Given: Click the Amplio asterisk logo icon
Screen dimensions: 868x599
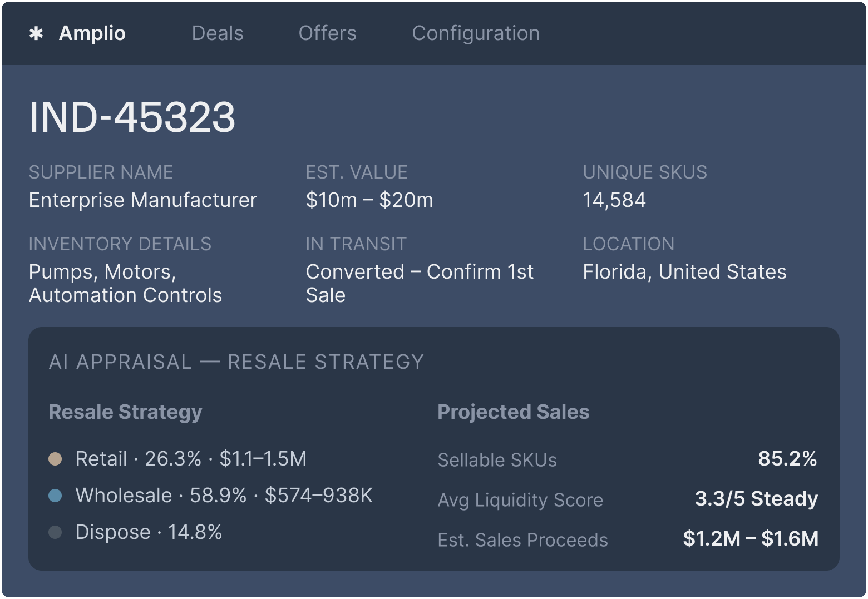Looking at the screenshot, I should click(36, 34).
